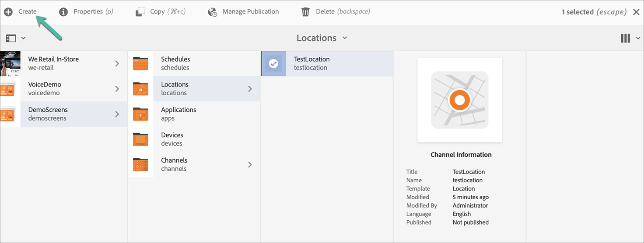This screenshot has width=644, height=243.
Task: Expand the We.Retail In-Store chevron
Action: 117,63
